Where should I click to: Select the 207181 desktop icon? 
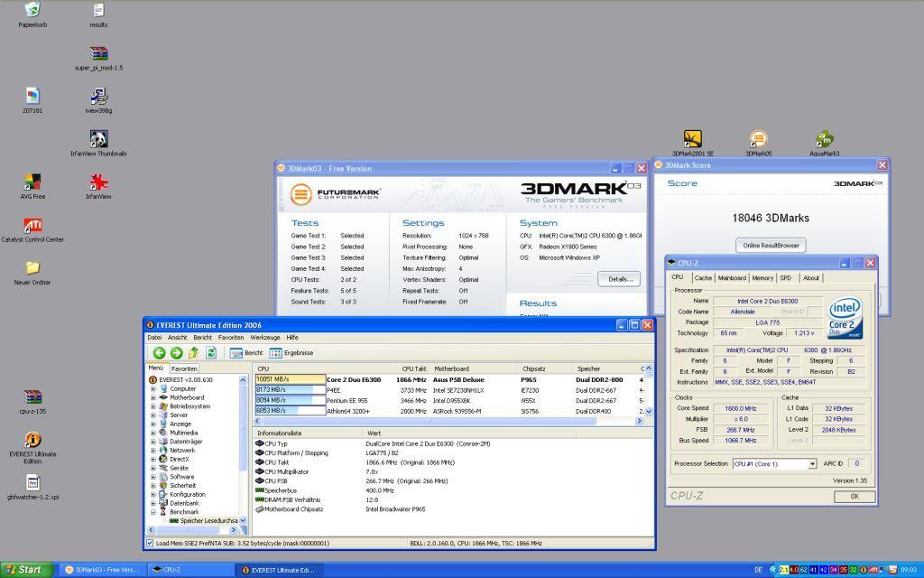[x=32, y=100]
